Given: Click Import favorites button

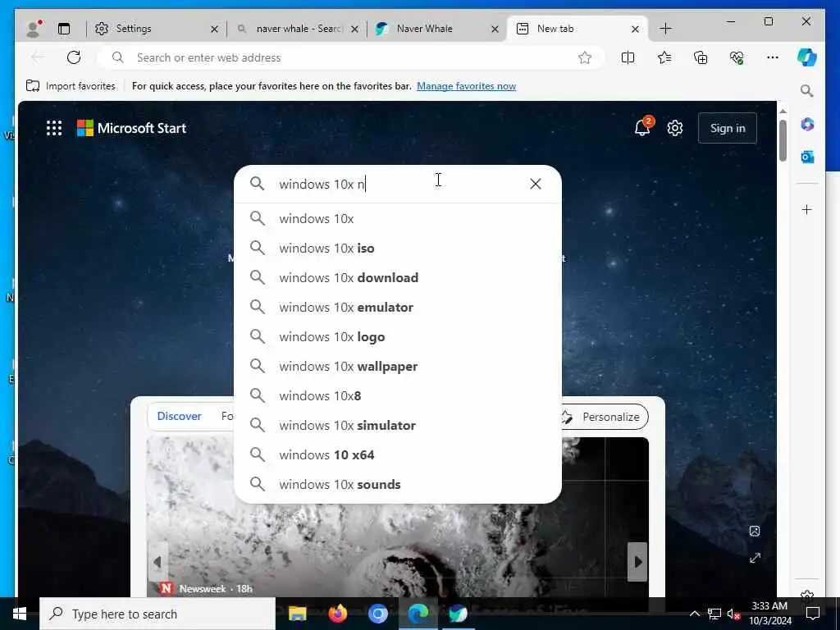Looking at the screenshot, I should coord(71,85).
